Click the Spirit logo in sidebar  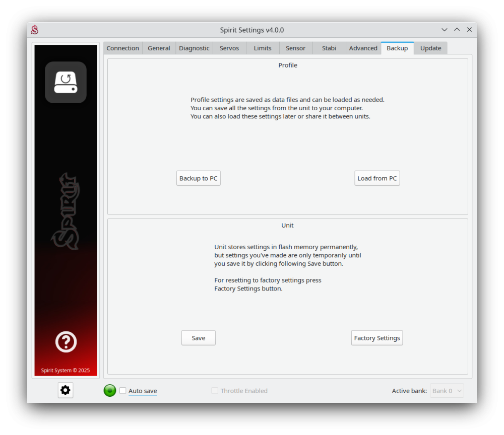(x=66, y=211)
